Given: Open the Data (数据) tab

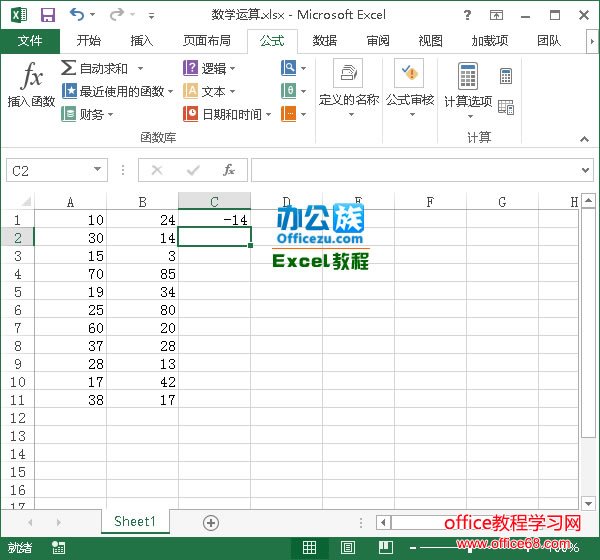Looking at the screenshot, I should pyautogui.click(x=324, y=41).
